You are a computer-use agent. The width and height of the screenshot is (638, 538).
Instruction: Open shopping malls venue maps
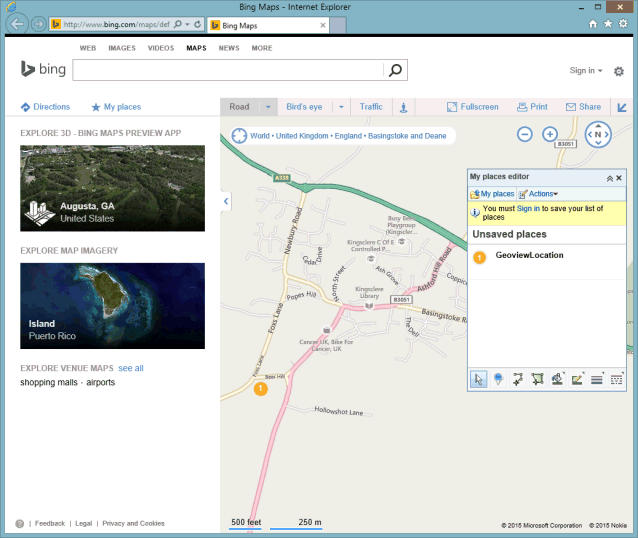[x=49, y=383]
